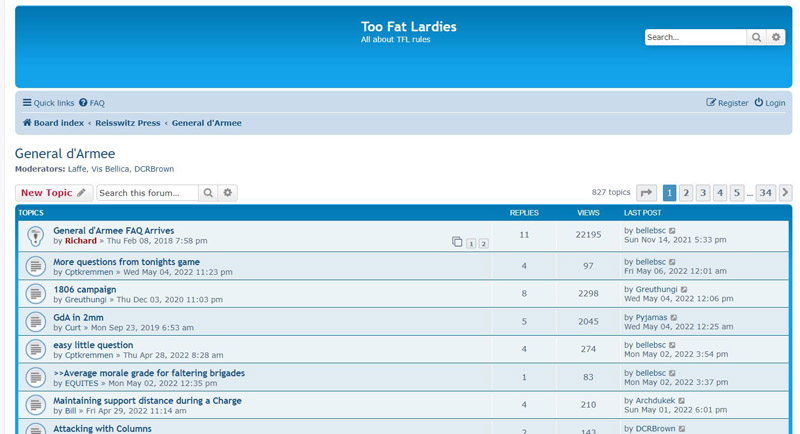Image resolution: width=800 pixels, height=434 pixels.
Task: Go to next page arrow
Action: click(786, 193)
